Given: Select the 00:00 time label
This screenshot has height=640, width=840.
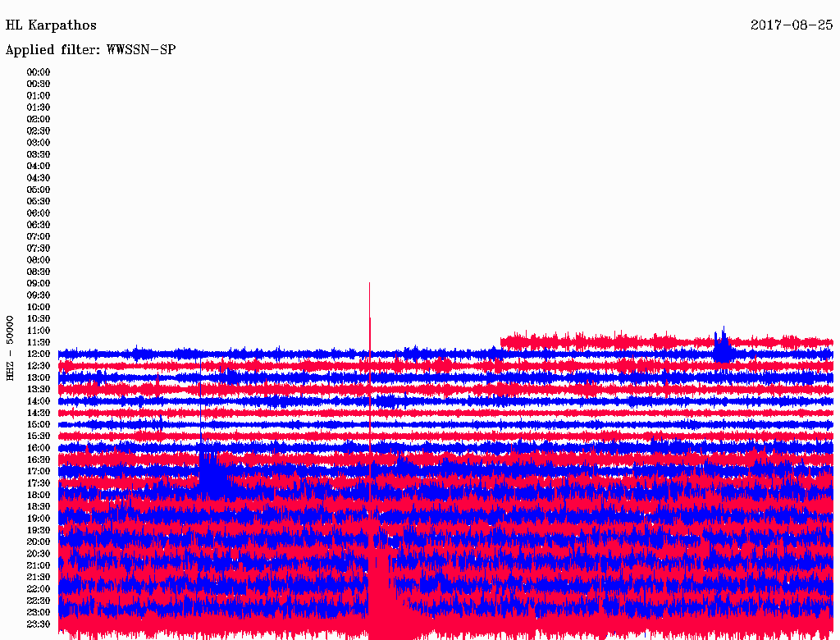Looking at the screenshot, I should click(x=39, y=72).
